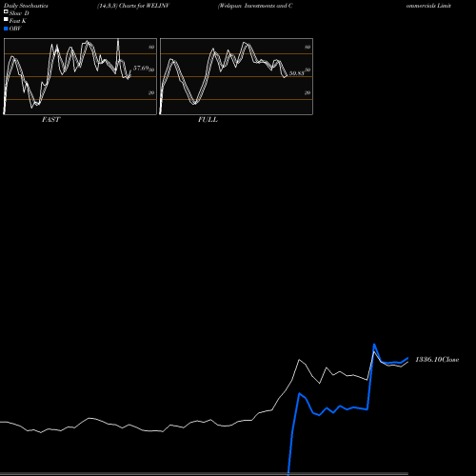
Task: Click the Fast K legend swatch
Action: click(x=6, y=20)
